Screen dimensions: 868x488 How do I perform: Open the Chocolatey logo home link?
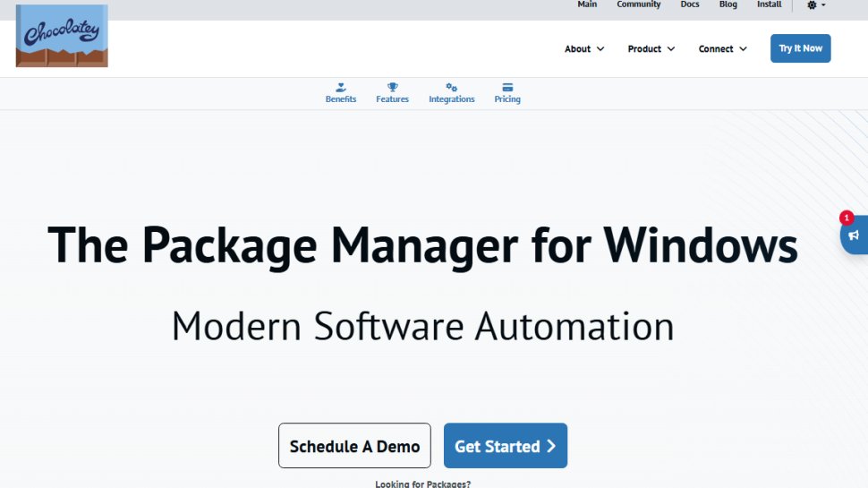click(62, 36)
